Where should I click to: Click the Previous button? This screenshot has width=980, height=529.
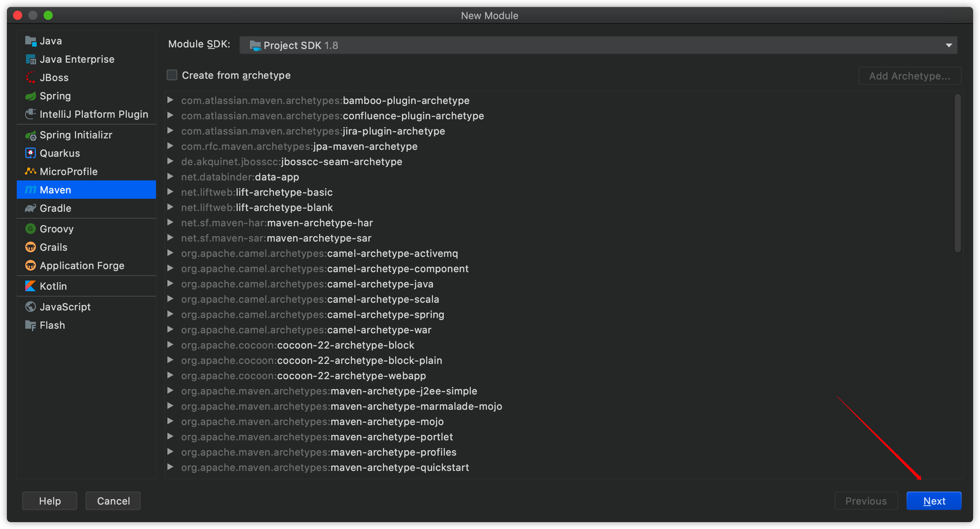866,501
